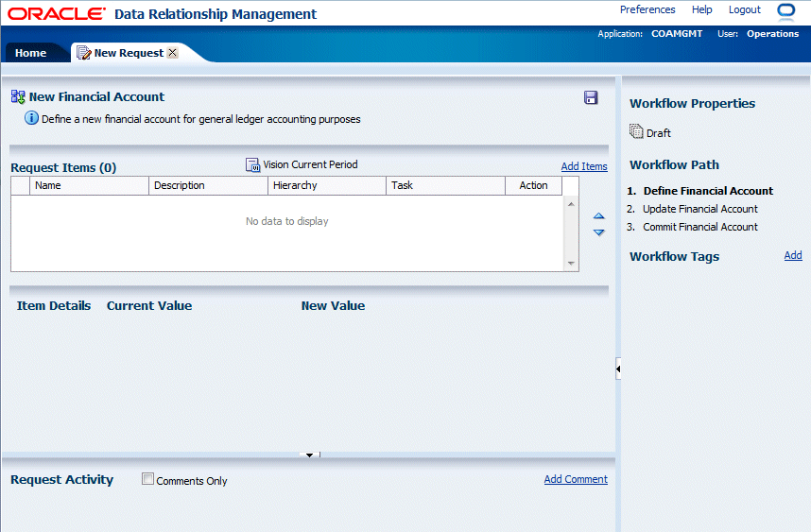
Task: Click the Hierarchy column header
Action: [327, 185]
